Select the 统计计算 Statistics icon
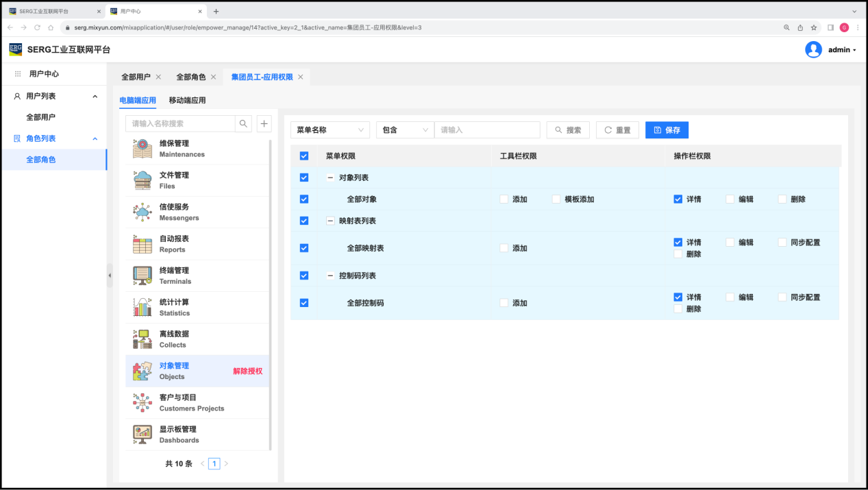Screen dimensions: 868x490 142,307
